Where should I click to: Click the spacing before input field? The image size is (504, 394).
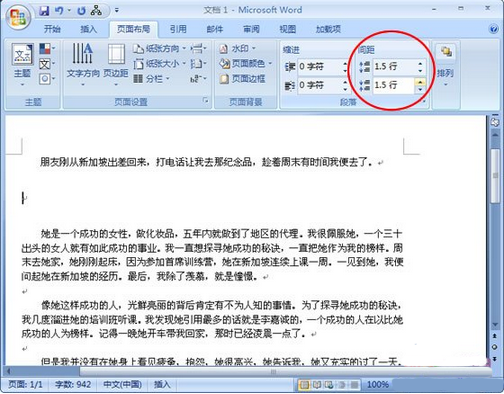(394, 67)
